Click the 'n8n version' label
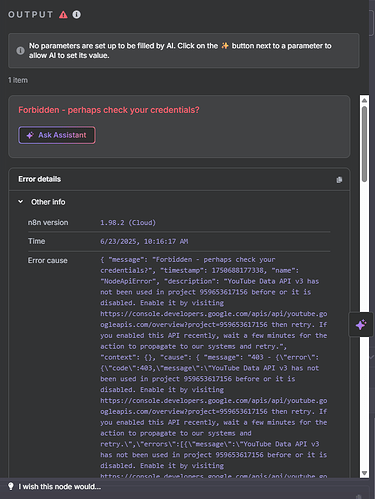 click(x=48, y=223)
